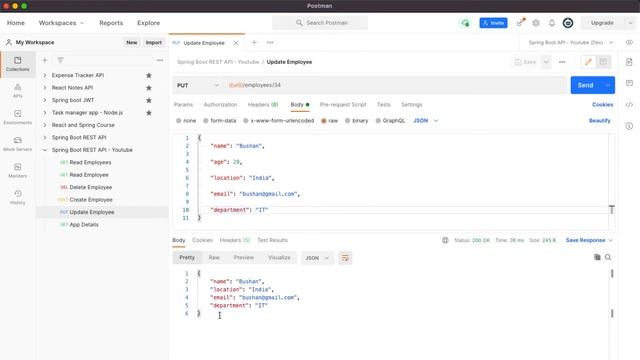Screen dimensions: 640x360
Task: Switch to the Params request tab
Action: (183, 105)
